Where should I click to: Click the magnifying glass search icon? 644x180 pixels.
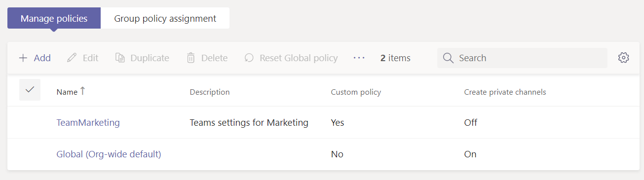click(448, 58)
